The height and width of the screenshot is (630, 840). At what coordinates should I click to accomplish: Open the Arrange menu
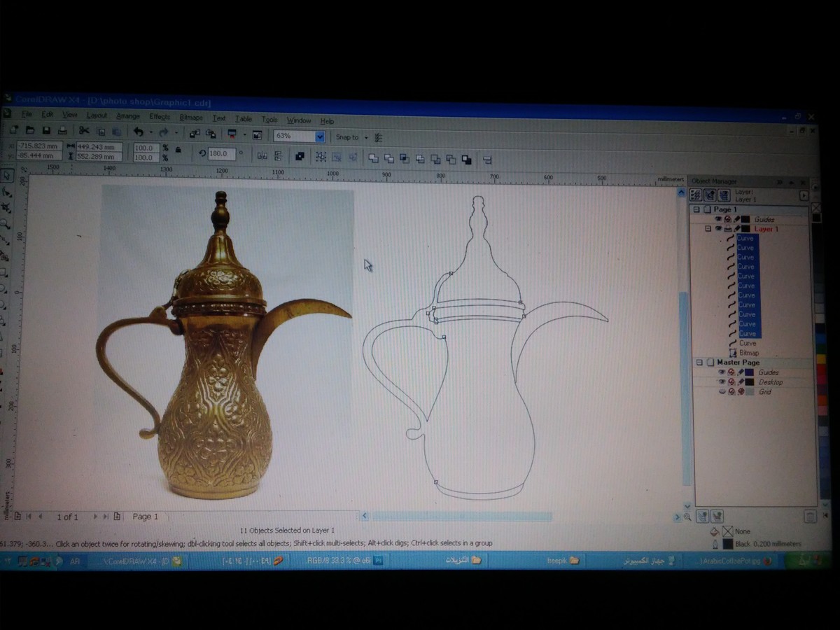click(x=127, y=116)
